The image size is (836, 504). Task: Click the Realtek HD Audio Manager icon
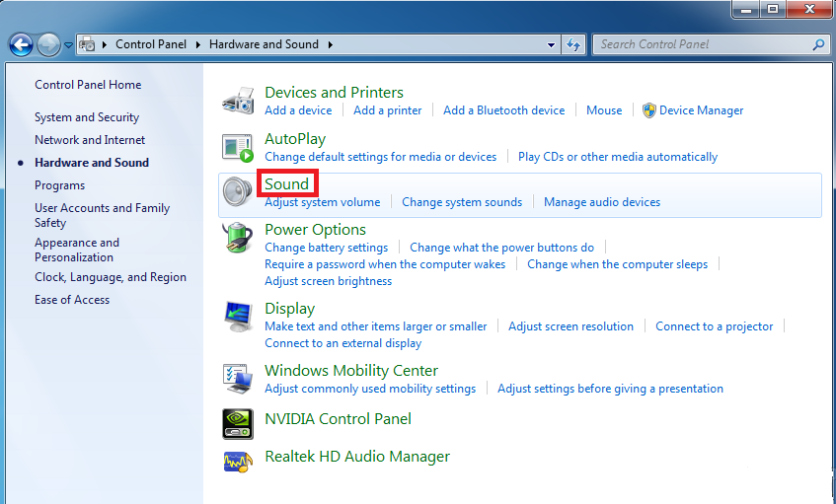click(238, 461)
